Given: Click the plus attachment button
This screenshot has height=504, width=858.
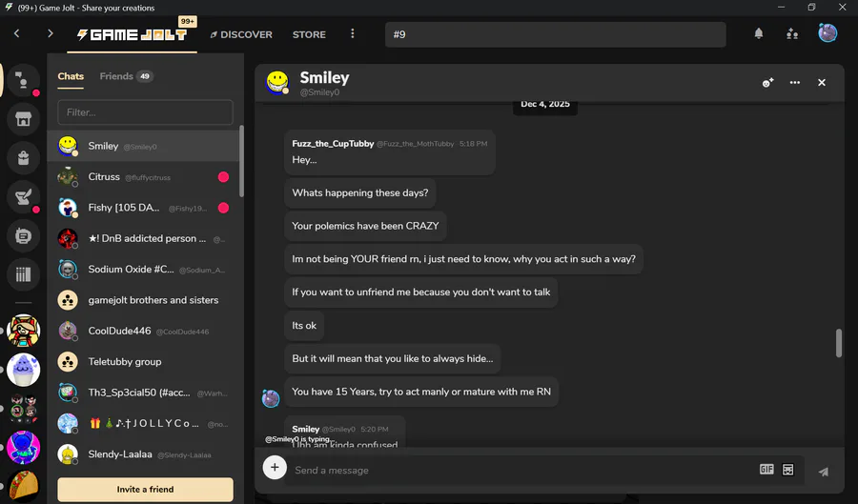Looking at the screenshot, I should tap(275, 468).
